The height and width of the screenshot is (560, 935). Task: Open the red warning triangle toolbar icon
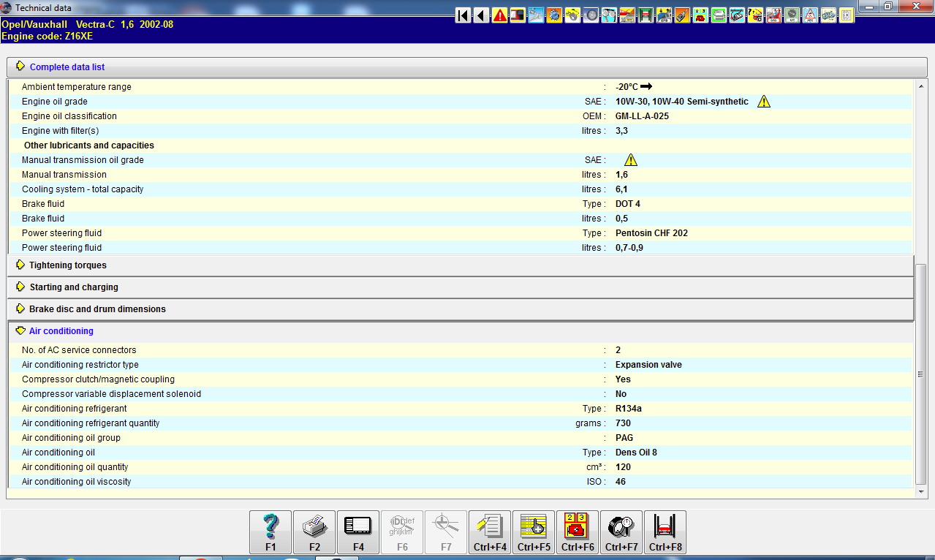500,15
